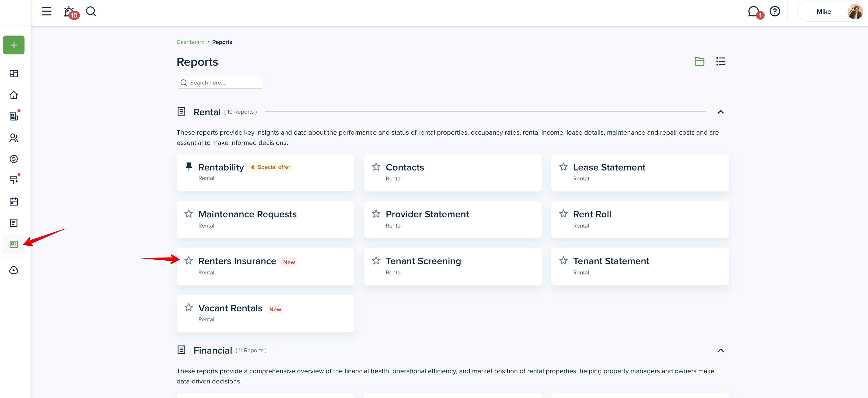
Task: Click the New badge on Renters Insurance
Action: coord(289,262)
